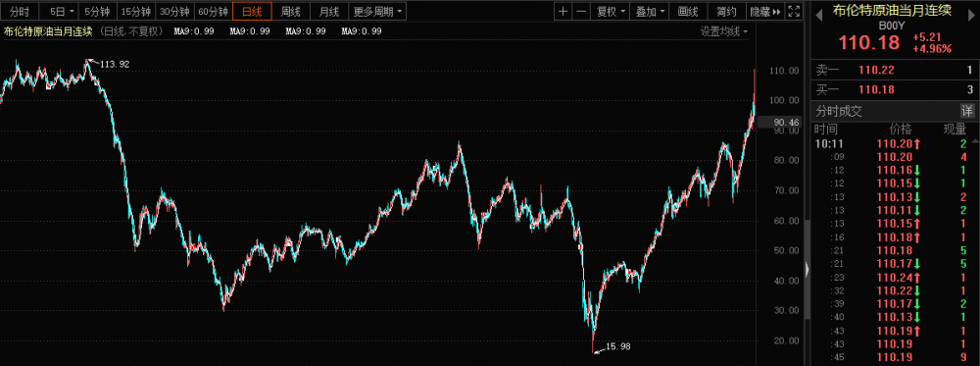Toggle fullscreen chart view icon
980x366 pixels.
794,11
